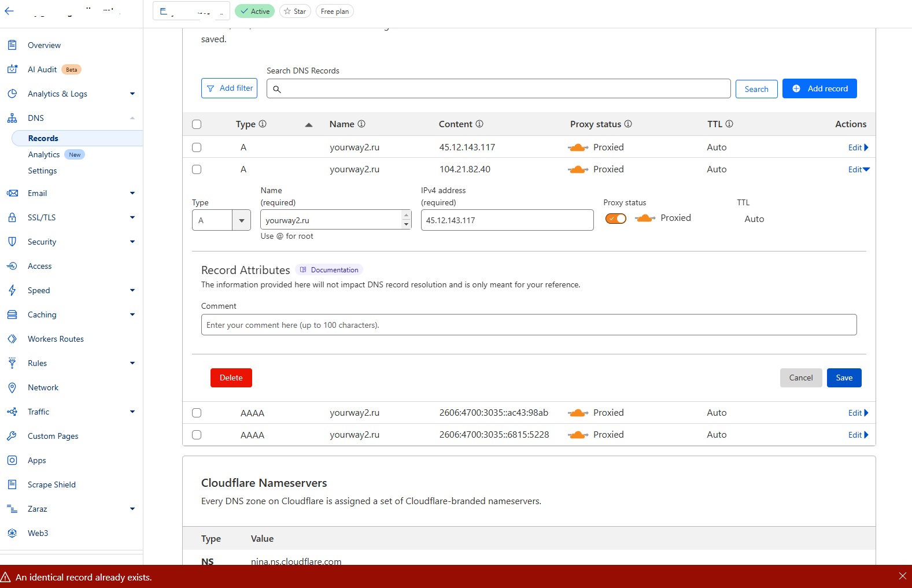Open the Record Attributes Documentation link
Screen dimensions: 912x588
coord(329,270)
